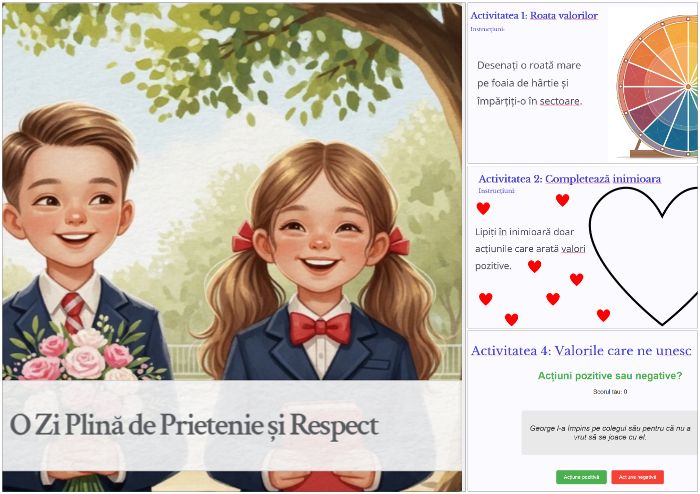700x494 pixels.
Task: Select the colorful value wheel image
Action: pyautogui.click(x=657, y=86)
